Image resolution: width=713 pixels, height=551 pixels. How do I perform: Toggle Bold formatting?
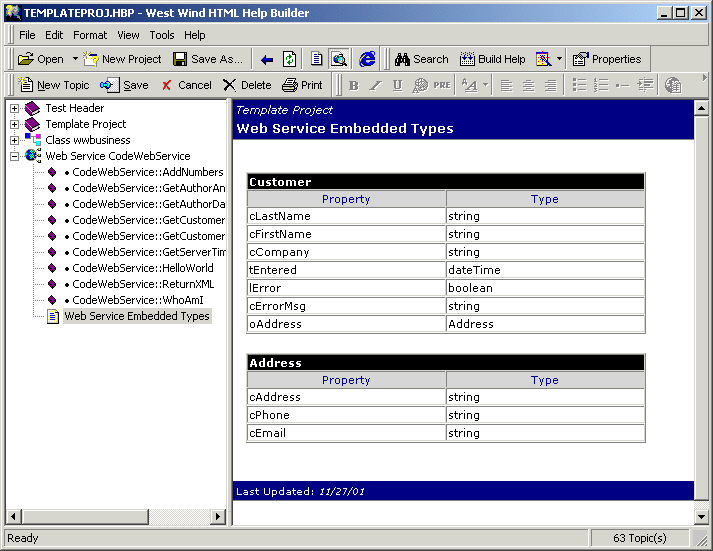[353, 85]
